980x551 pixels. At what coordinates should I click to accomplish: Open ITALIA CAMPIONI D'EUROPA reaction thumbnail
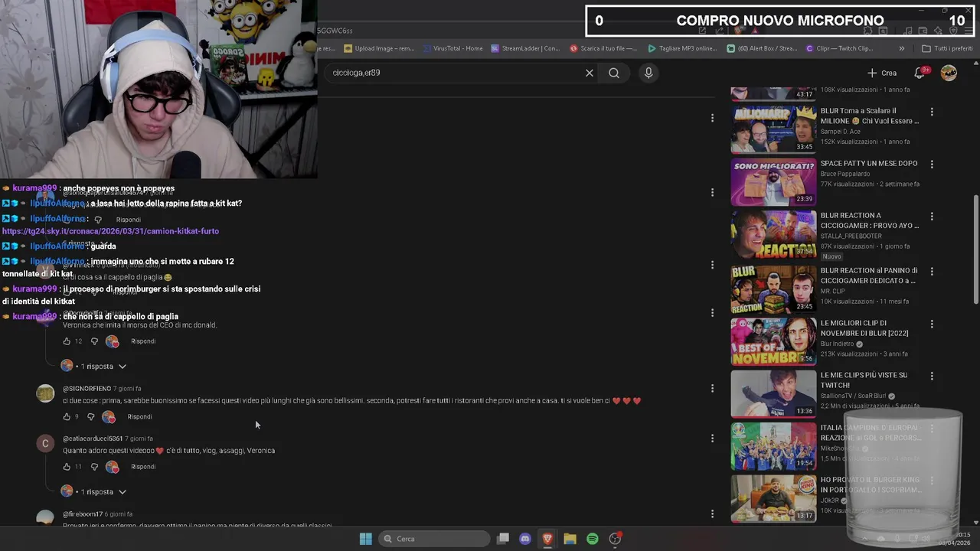pos(773,446)
